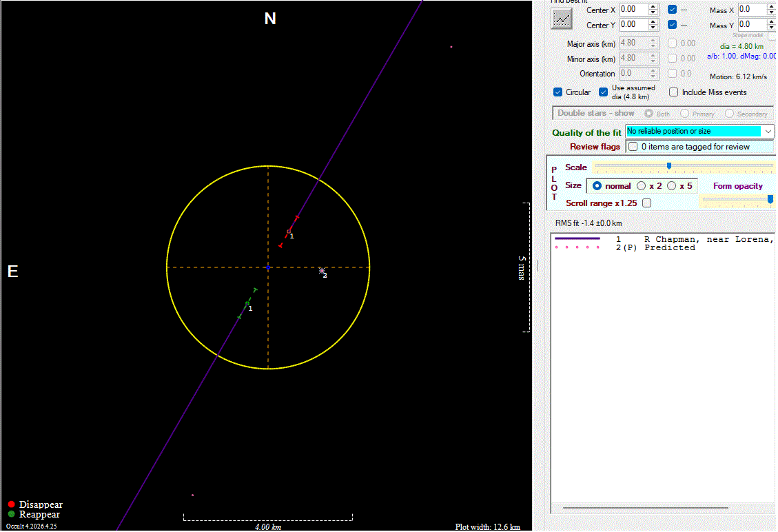Check the Review flags tagged checkbox
The height and width of the screenshot is (532, 778).
633,147
